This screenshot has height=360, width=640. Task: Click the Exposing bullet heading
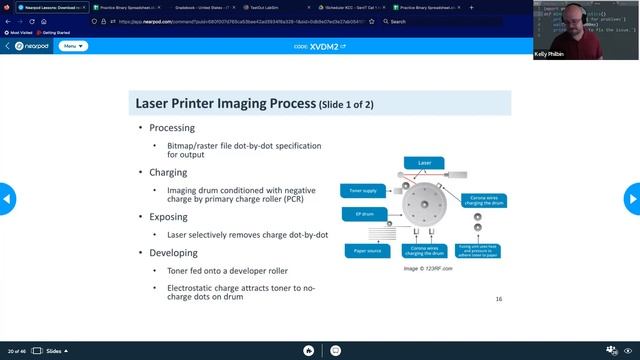coord(168,217)
